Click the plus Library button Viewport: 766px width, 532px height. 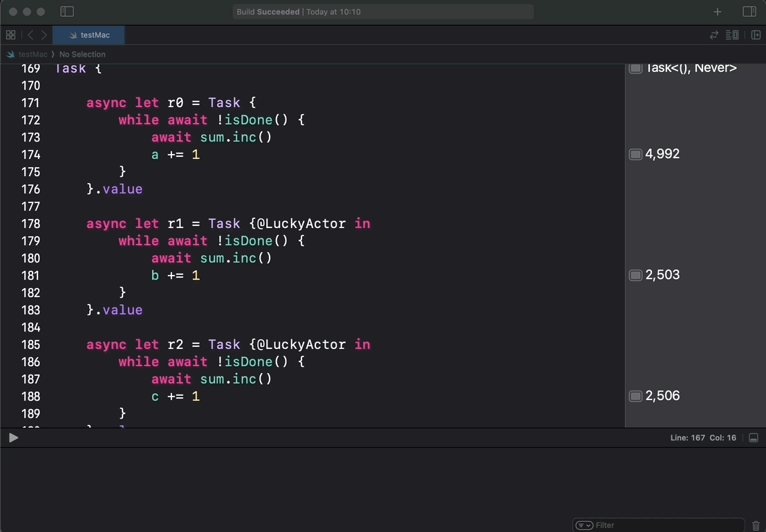click(x=718, y=12)
